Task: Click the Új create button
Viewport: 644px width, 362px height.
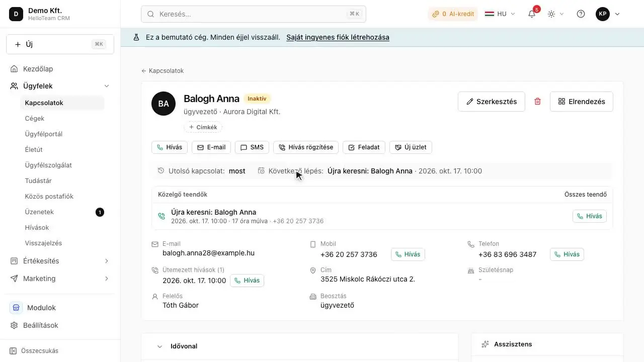Action: coord(60,44)
